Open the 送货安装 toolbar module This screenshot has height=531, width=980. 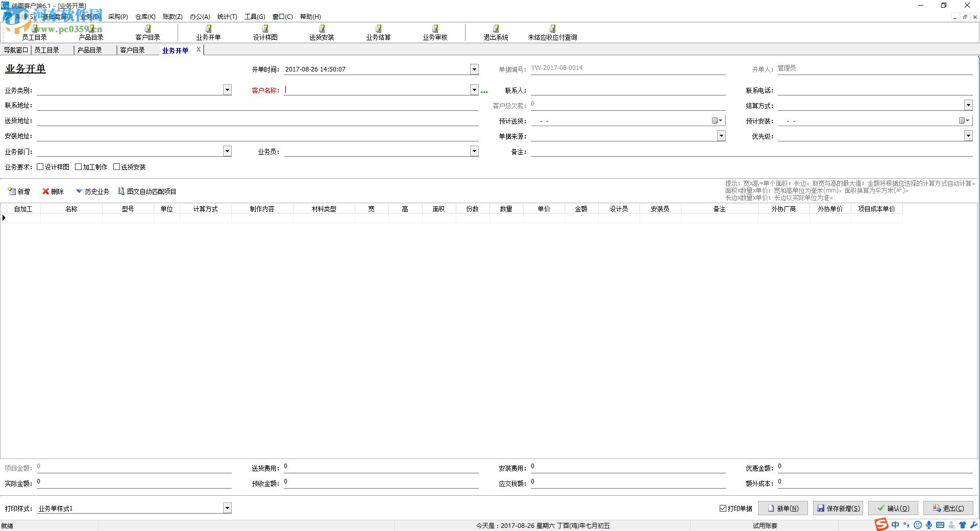point(322,33)
